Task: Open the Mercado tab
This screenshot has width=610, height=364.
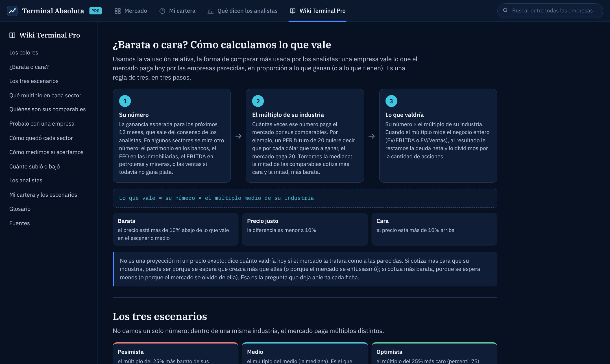Action: [131, 11]
